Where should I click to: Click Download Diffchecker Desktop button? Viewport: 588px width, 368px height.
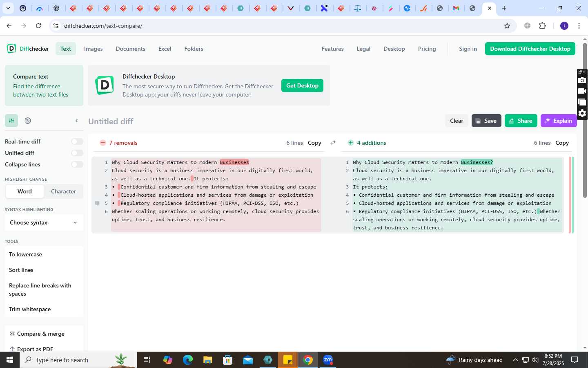pos(530,49)
